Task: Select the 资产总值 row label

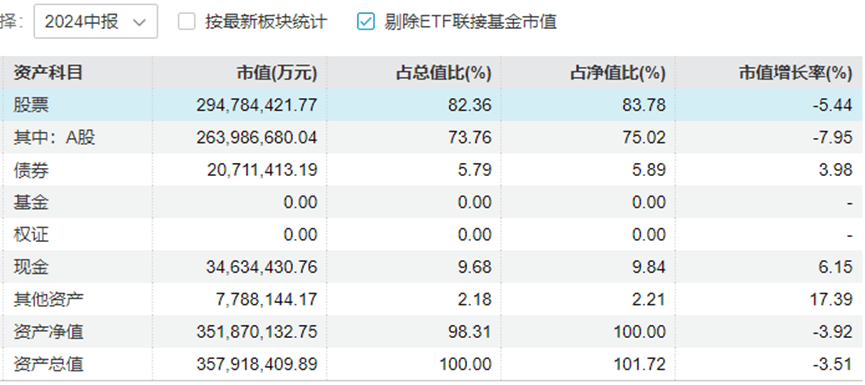Action: click(x=48, y=365)
